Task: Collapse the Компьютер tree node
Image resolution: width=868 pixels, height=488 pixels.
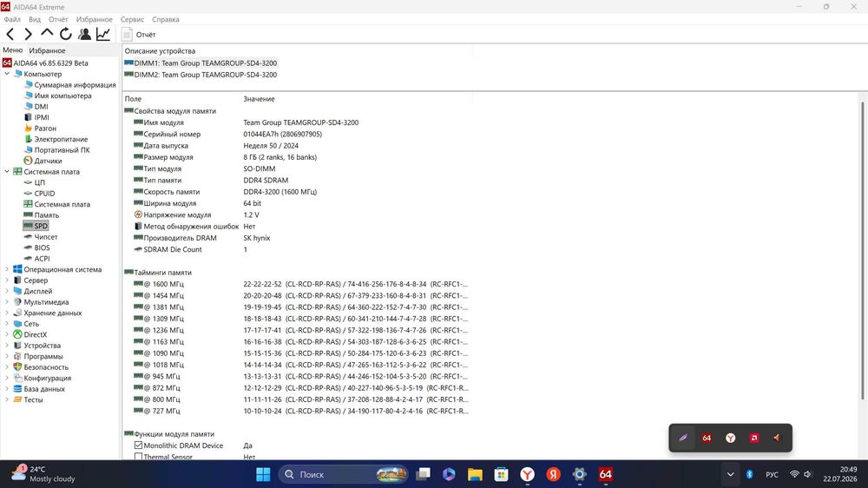Action: [7, 74]
